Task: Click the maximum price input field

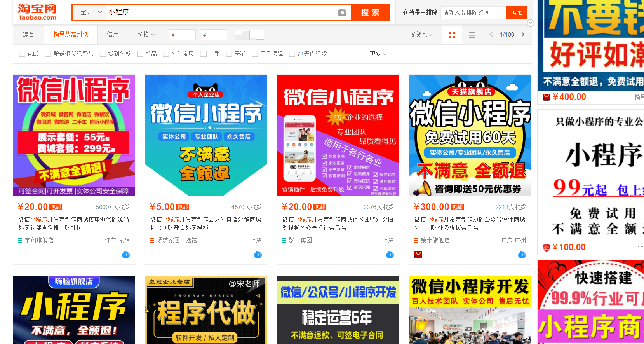Action: (x=214, y=35)
